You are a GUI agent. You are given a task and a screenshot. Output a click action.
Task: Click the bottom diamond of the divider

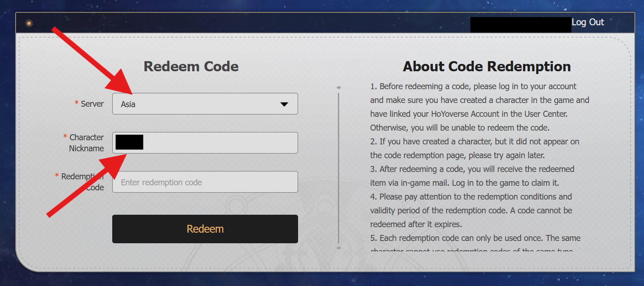[339, 248]
